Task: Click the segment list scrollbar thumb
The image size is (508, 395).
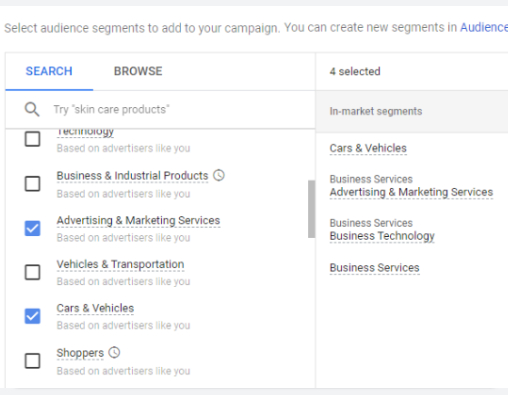Action: pos(311,209)
